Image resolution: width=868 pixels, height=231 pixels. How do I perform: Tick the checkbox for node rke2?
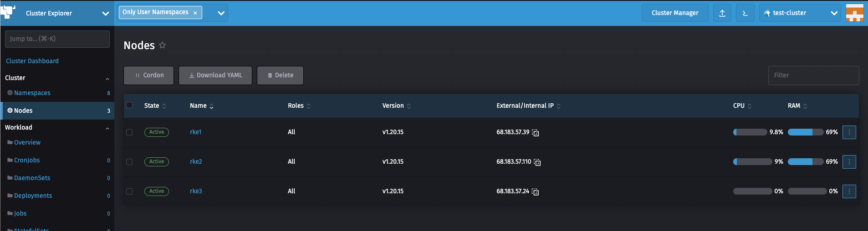click(129, 162)
